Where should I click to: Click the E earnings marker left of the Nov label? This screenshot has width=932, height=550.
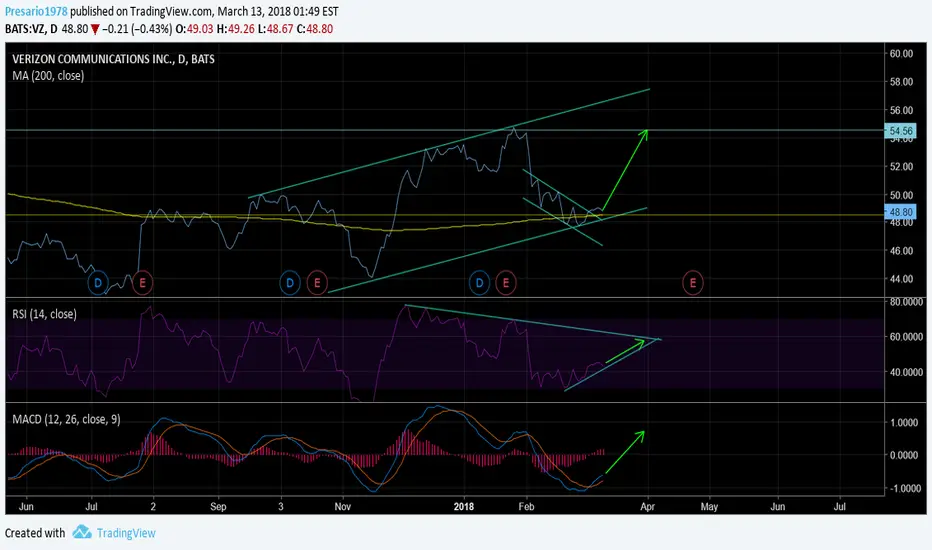(317, 283)
